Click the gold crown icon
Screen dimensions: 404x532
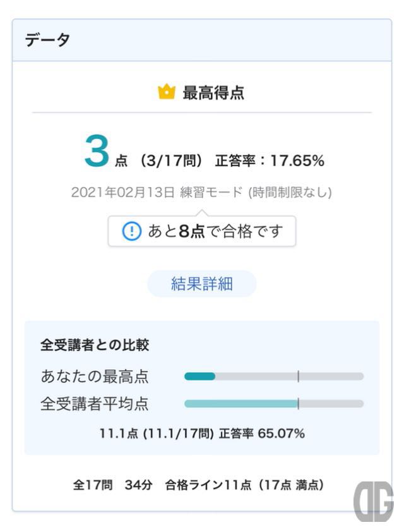point(167,92)
